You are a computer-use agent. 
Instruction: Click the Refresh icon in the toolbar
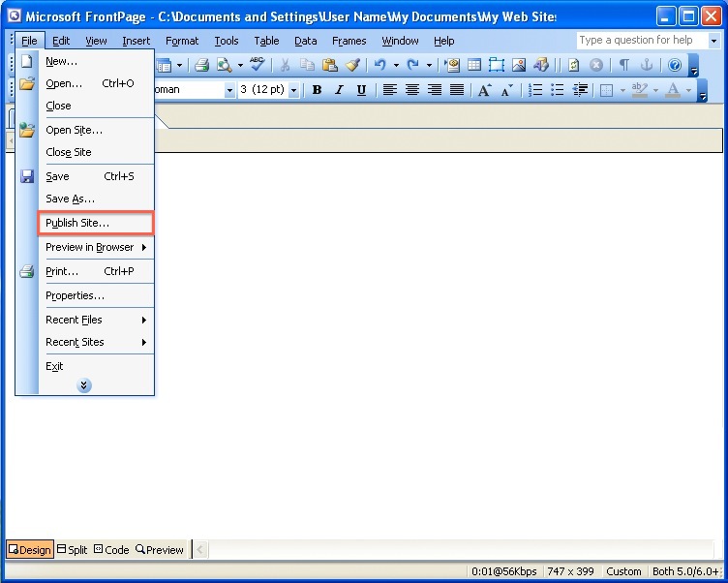574,65
